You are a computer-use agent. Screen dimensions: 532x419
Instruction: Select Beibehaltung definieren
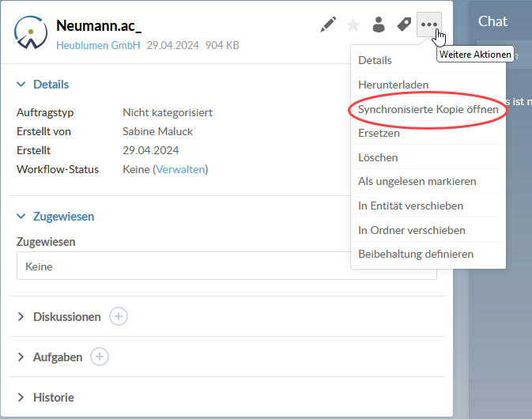(428, 254)
